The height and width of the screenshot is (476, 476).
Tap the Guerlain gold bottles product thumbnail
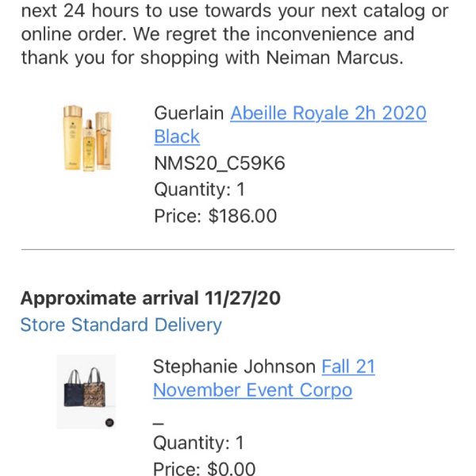[x=88, y=138]
